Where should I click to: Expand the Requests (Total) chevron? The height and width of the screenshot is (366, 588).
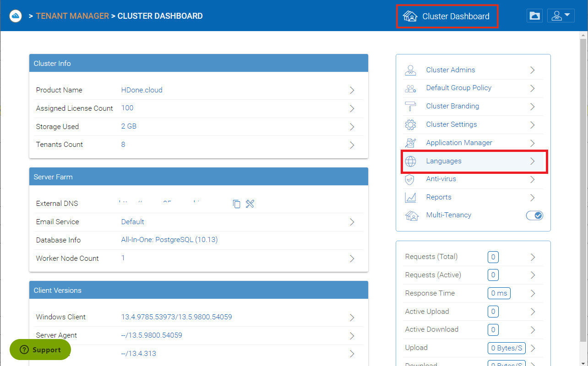(533, 257)
